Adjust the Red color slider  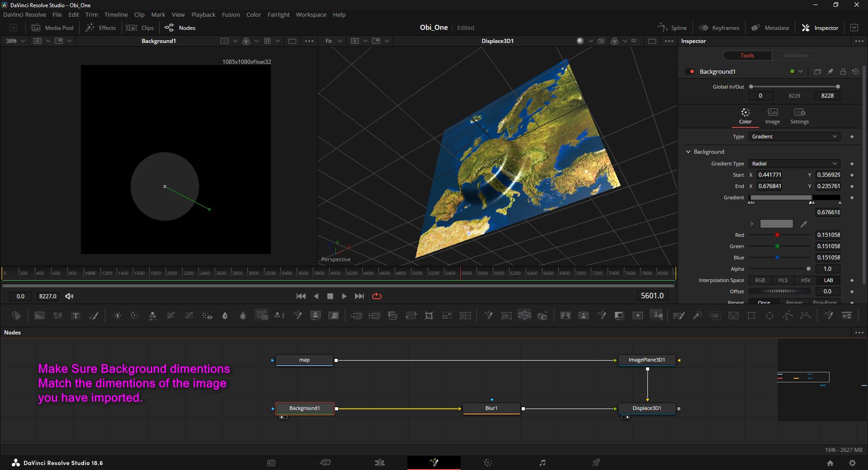777,235
